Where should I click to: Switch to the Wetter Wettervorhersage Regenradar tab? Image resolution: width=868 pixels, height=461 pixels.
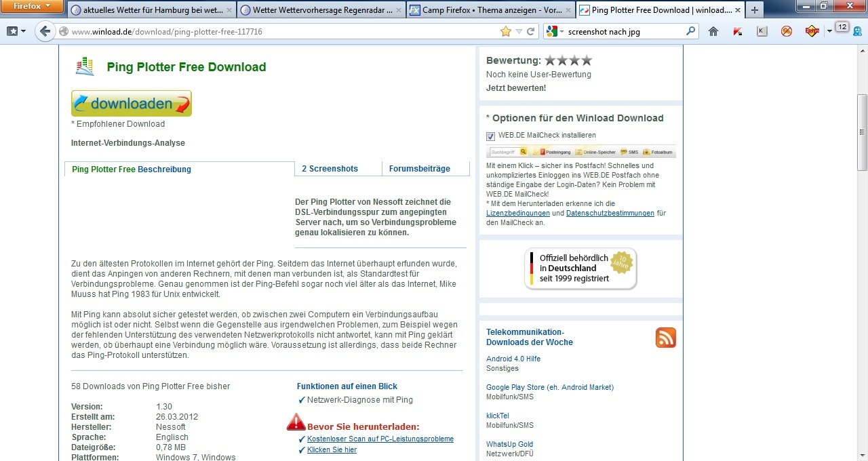[x=320, y=10]
